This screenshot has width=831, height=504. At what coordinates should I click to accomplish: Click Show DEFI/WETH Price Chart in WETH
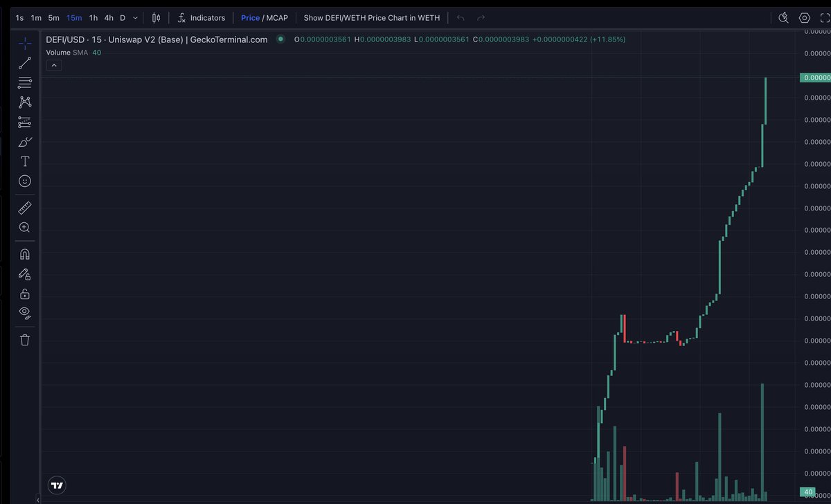[371, 17]
